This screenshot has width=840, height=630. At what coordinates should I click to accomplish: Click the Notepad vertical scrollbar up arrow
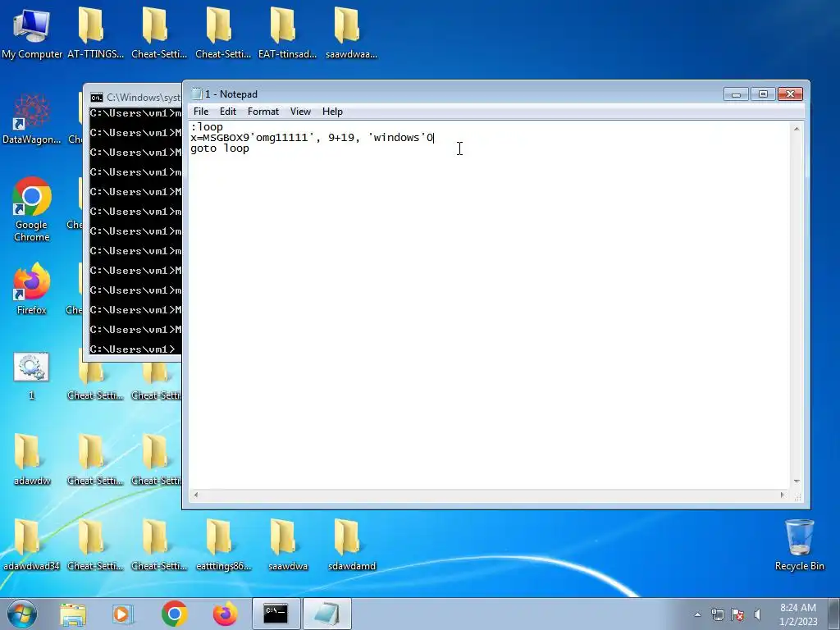tap(797, 129)
